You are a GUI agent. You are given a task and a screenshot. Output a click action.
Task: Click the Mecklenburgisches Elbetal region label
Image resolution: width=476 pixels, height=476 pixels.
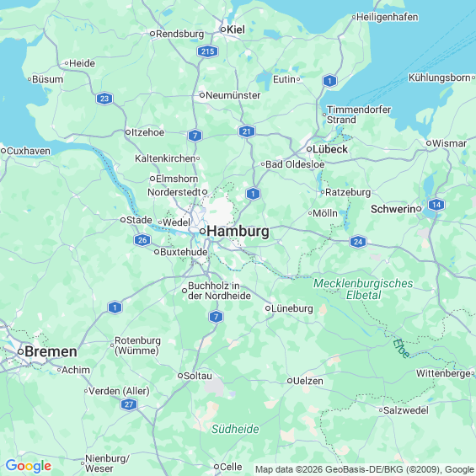pyautogui.click(x=363, y=289)
